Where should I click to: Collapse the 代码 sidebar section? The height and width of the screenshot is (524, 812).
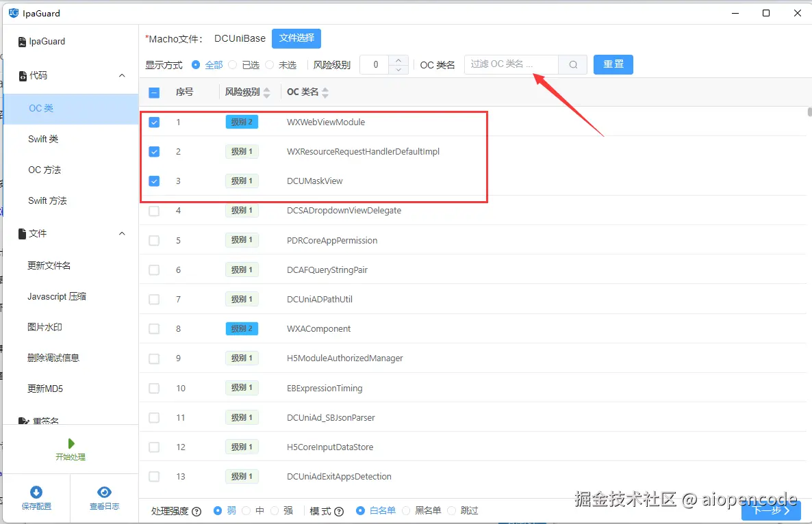(121, 76)
